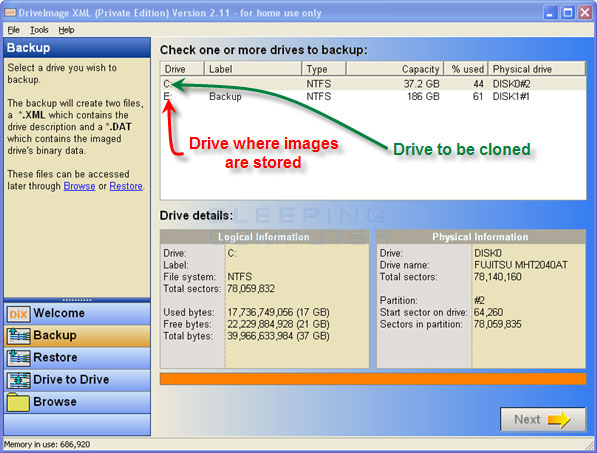Click the 78,140,160 total sectors value

click(x=497, y=277)
